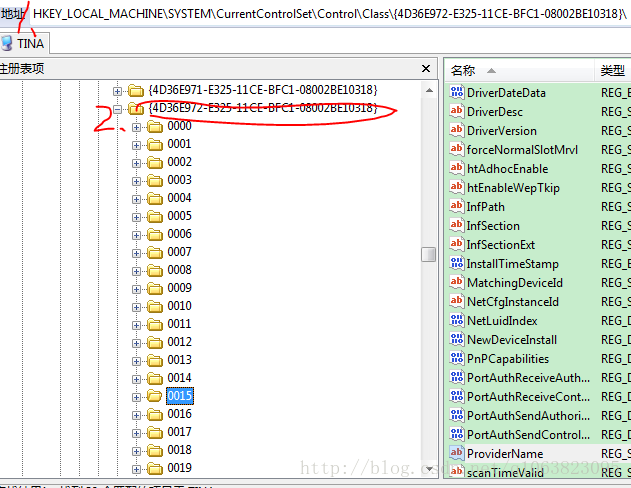631x488 pixels.
Task: Click DWORD icon of NetLuidIndex value
Action: 457,320
